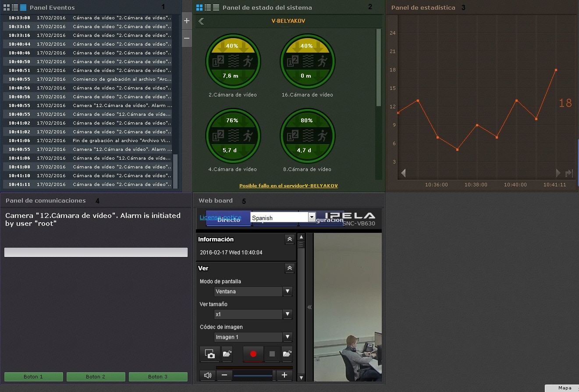The width and height of the screenshot is (579, 392).
Task: Switch Panel Eventos to tile view
Action: (7, 7)
